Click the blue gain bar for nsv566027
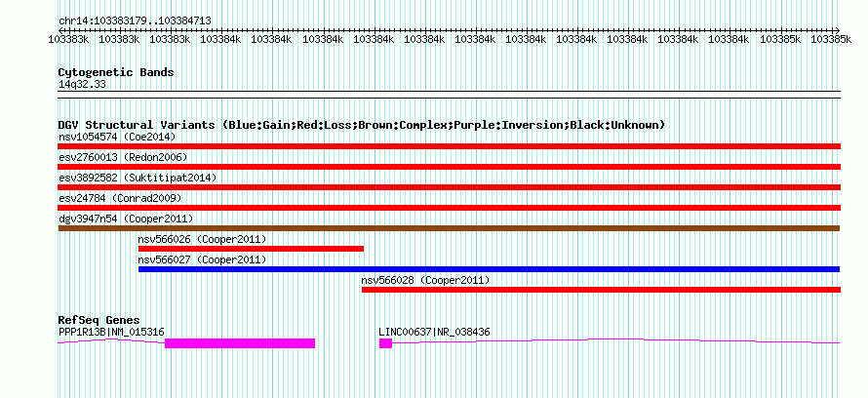The height and width of the screenshot is (398, 868). pos(489,269)
